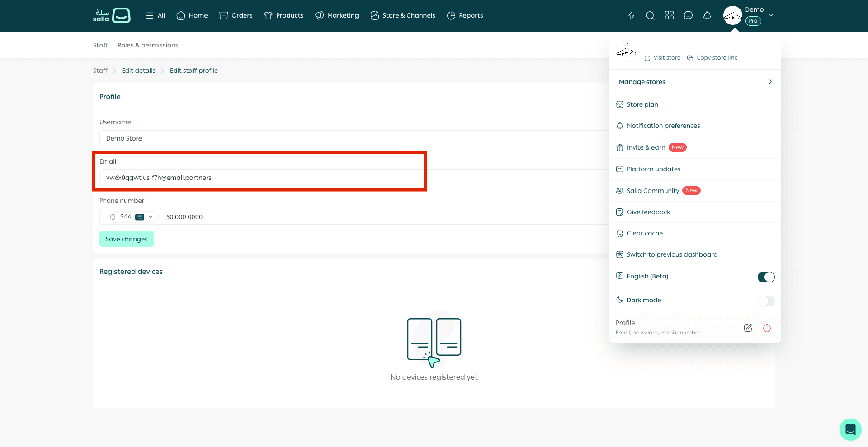Open the All navigation menu
Viewport: 868px width, 447px height.
click(x=156, y=16)
